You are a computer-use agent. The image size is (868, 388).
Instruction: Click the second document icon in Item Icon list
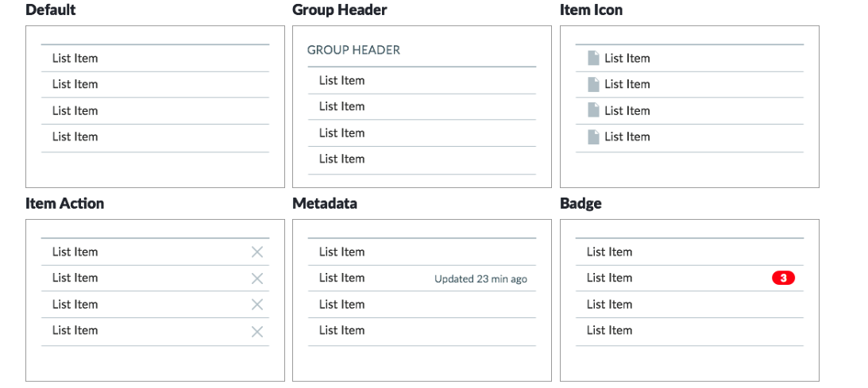(593, 84)
